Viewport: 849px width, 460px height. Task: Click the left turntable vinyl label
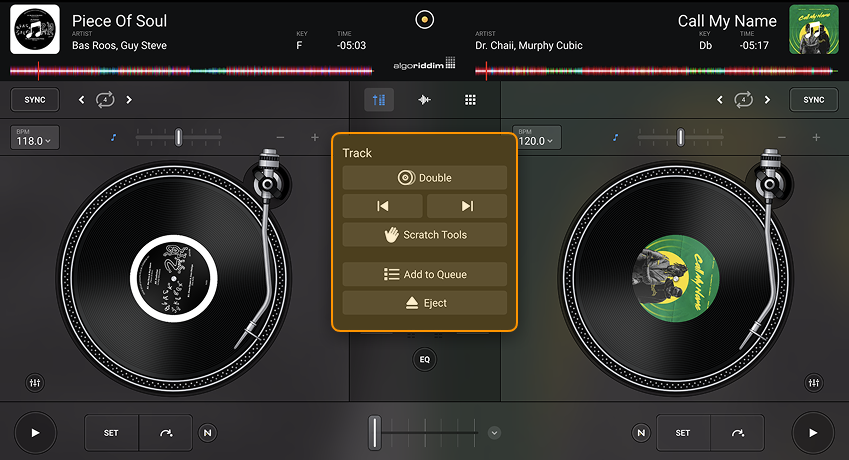(173, 279)
